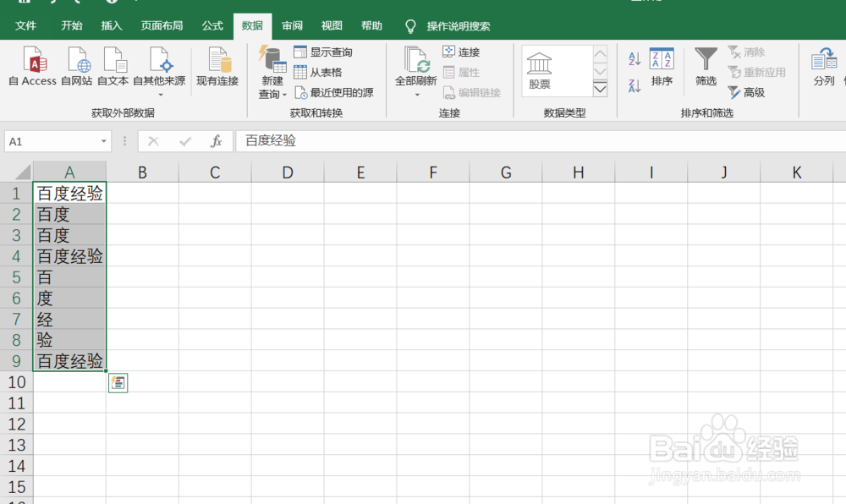Expand the data types gallery more arrow
This screenshot has width=846, height=504.
tap(600, 89)
